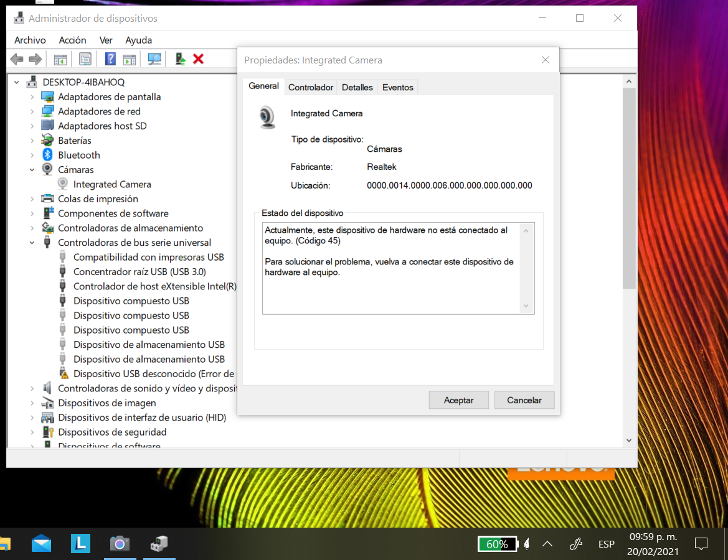Click the Back arrow toolbar icon

tap(17, 59)
